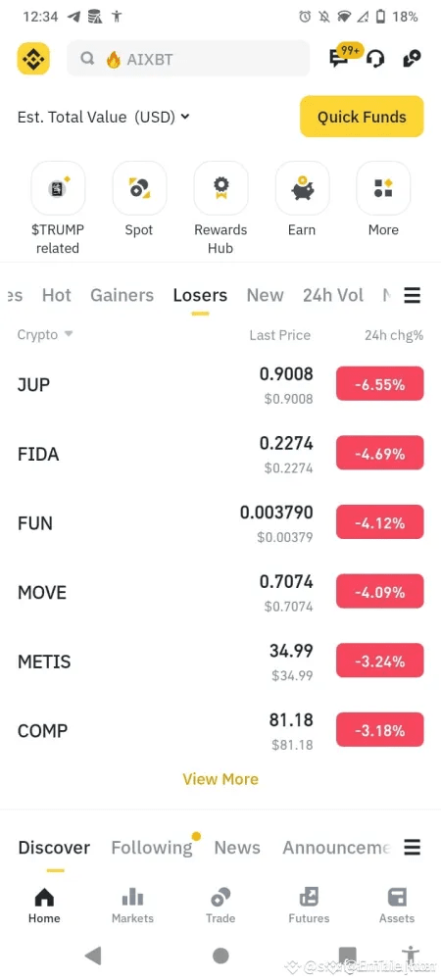This screenshot has height=980, width=441.
Task: Open the market list hamburger menu
Action: [413, 295]
